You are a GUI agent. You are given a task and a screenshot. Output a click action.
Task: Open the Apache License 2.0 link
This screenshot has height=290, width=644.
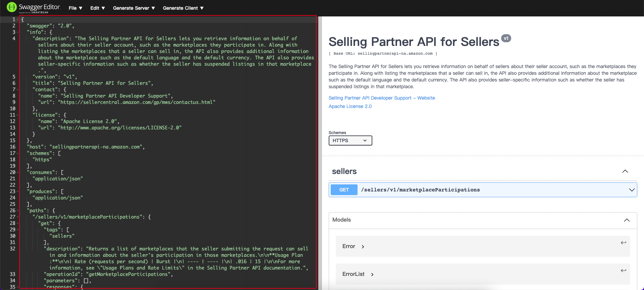click(350, 106)
